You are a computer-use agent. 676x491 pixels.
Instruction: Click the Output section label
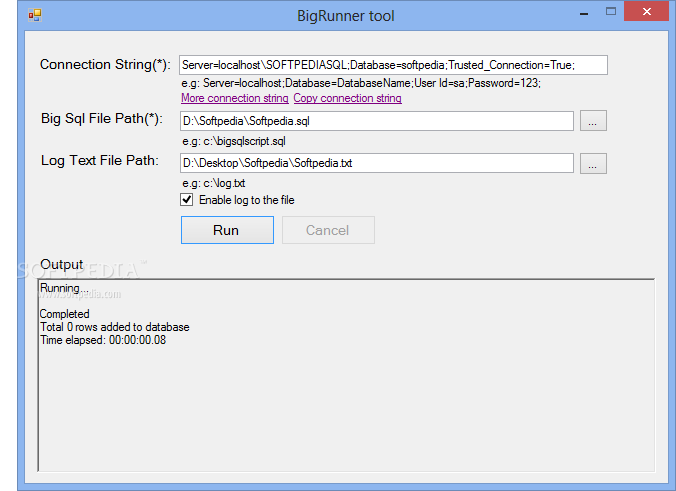click(62, 265)
